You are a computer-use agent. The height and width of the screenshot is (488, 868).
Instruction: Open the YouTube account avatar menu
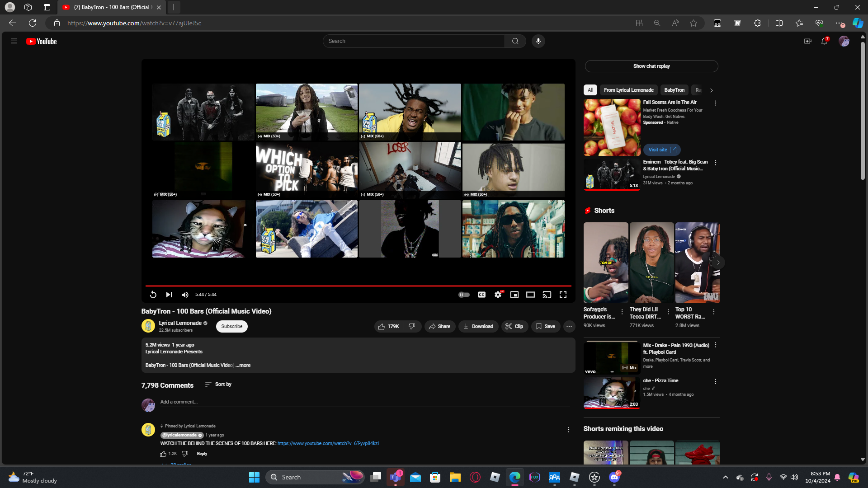[844, 41]
